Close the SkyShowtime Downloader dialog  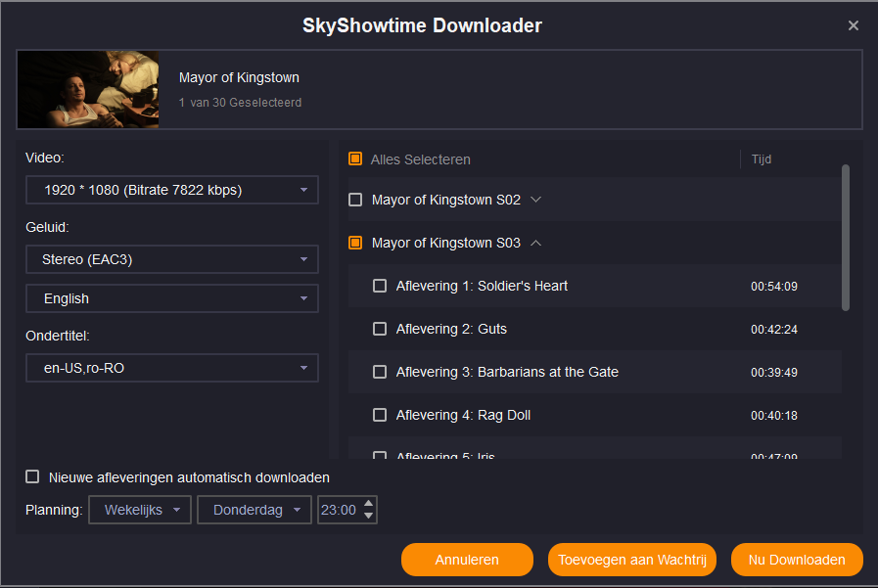853,26
